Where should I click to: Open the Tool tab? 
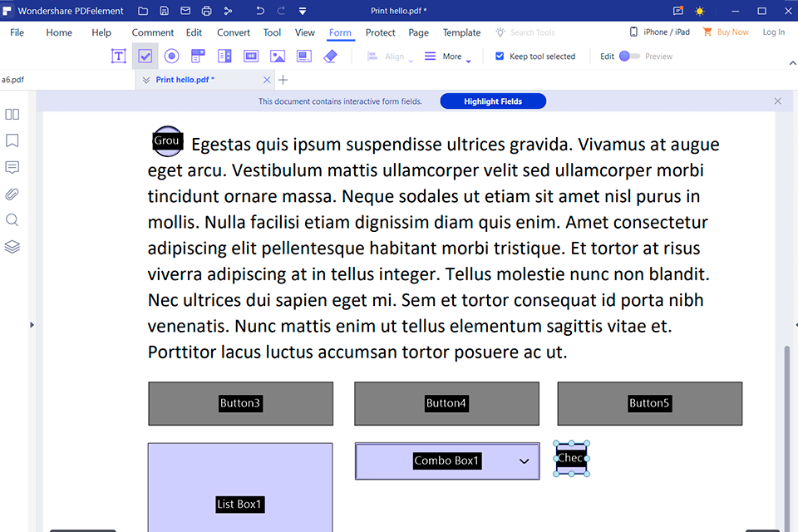[272, 32]
